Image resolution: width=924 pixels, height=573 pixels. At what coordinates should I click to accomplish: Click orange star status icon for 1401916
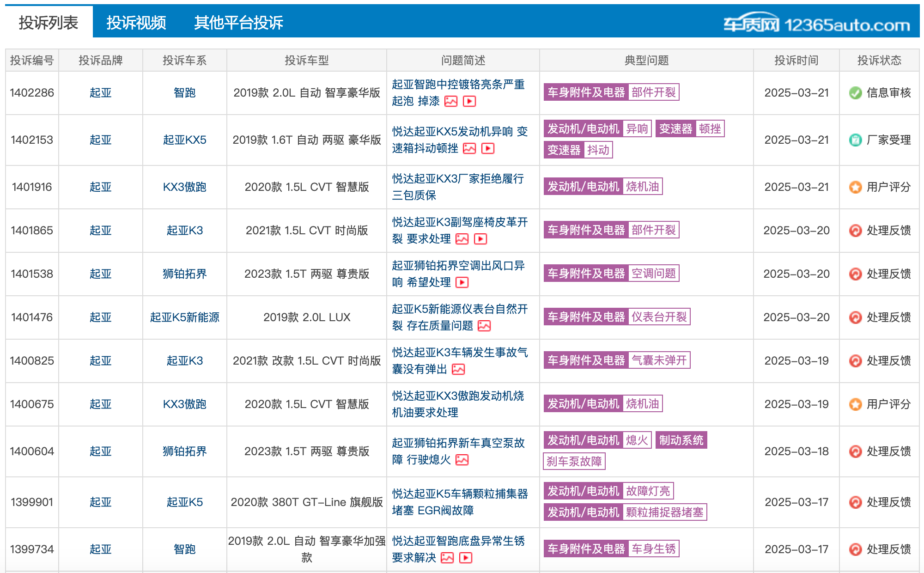coord(855,187)
